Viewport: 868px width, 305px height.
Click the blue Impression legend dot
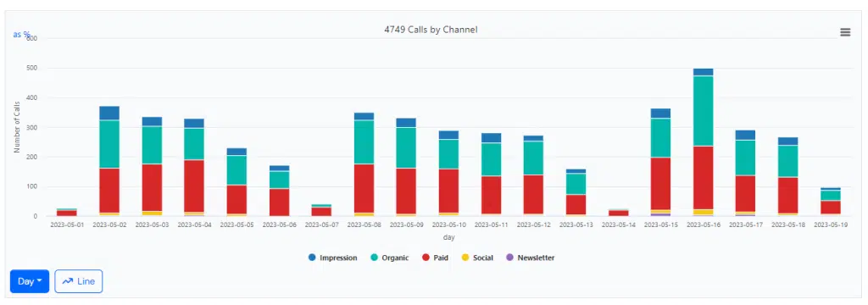tap(312, 258)
